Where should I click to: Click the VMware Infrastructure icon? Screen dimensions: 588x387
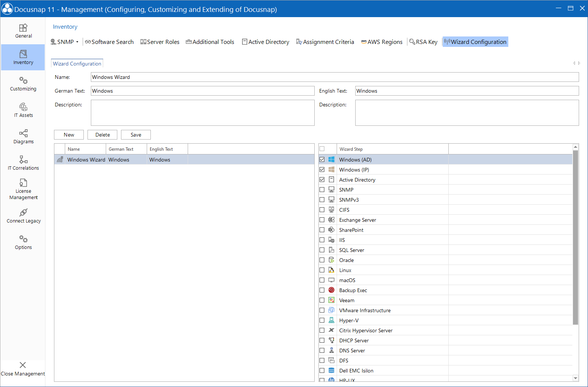coord(331,310)
